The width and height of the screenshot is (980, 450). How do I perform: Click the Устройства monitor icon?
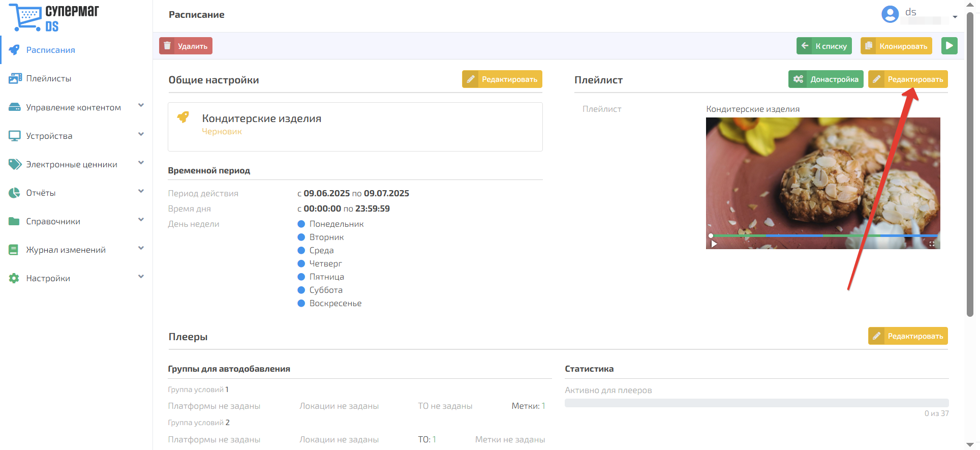[15, 136]
